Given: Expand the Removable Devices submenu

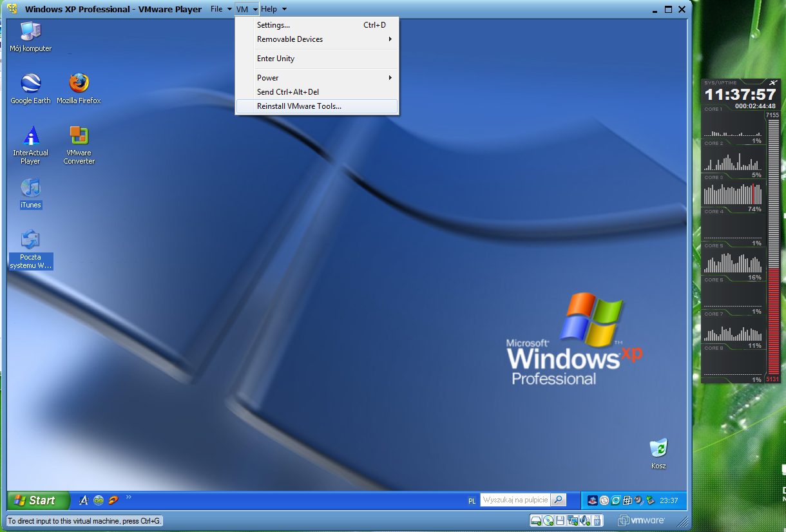Looking at the screenshot, I should pos(317,39).
